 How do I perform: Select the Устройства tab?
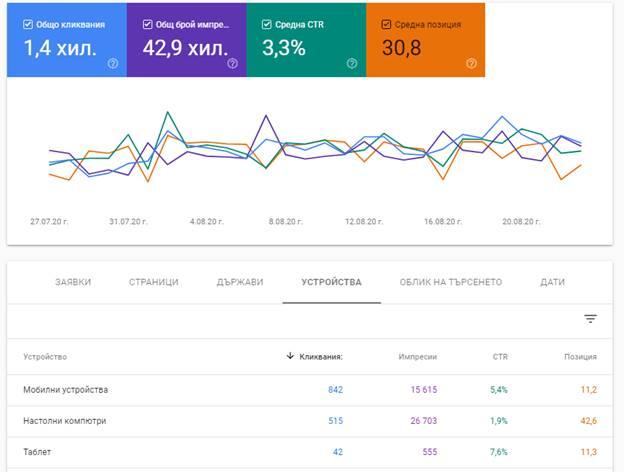click(x=332, y=282)
